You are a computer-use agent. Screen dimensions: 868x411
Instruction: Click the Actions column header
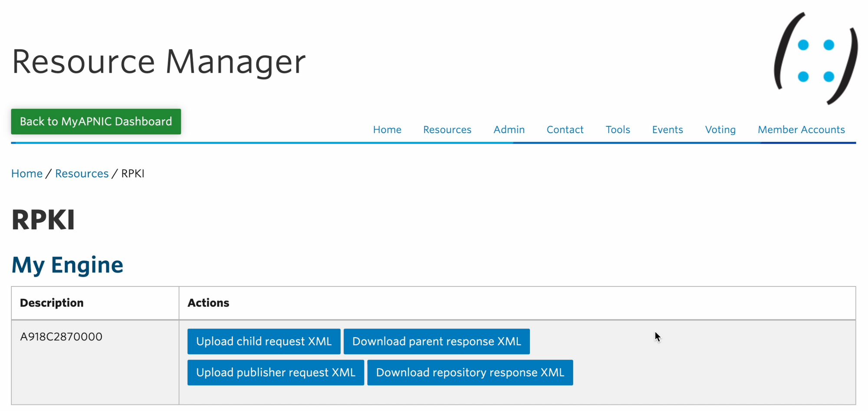[x=208, y=303]
